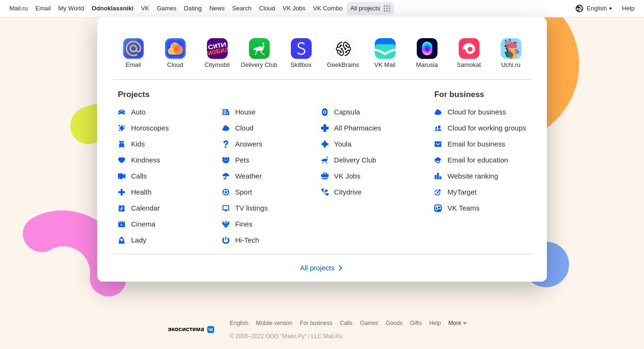644x349 pixels.
Task: Open the Skillbox app icon
Action: [301, 49]
